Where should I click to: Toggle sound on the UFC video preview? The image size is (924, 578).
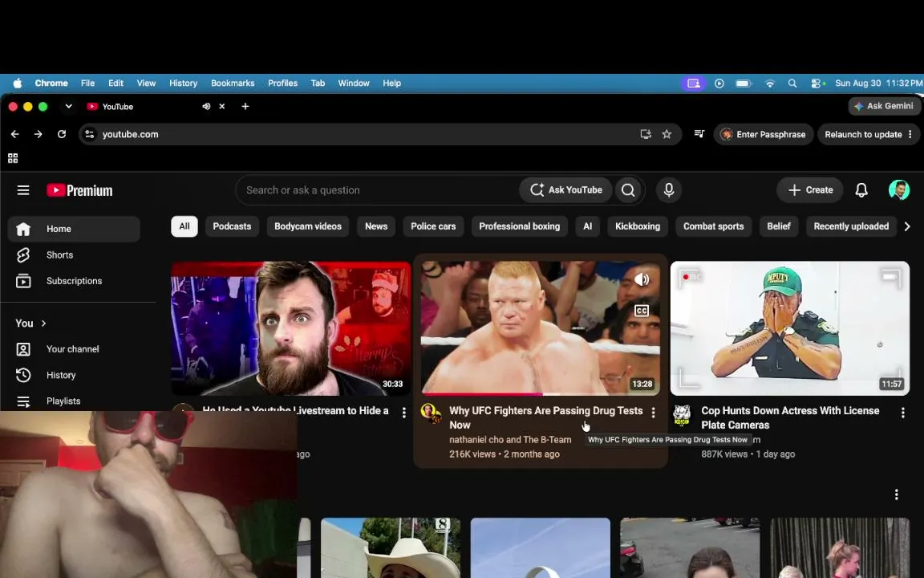tap(642, 279)
